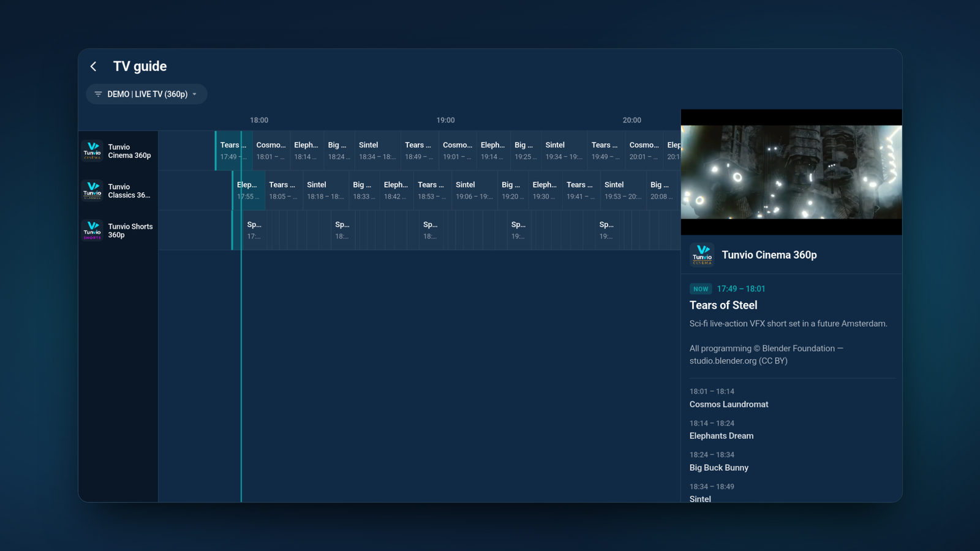Click the 18:00 time marker
The width and height of the screenshot is (980, 551).
pos(259,120)
